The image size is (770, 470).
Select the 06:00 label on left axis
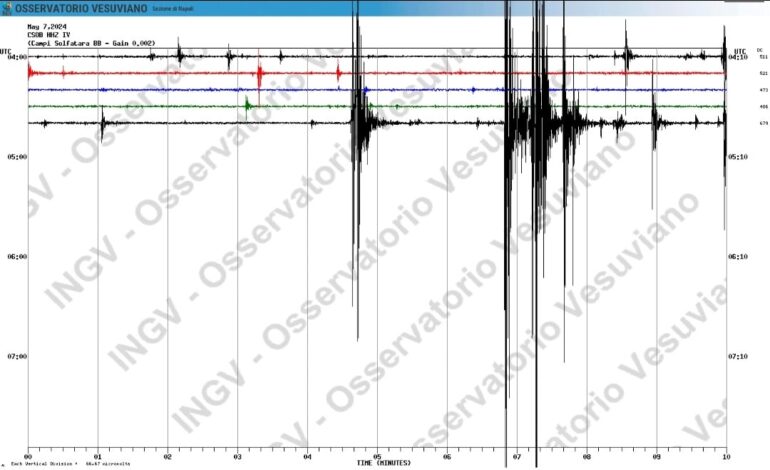(15, 257)
